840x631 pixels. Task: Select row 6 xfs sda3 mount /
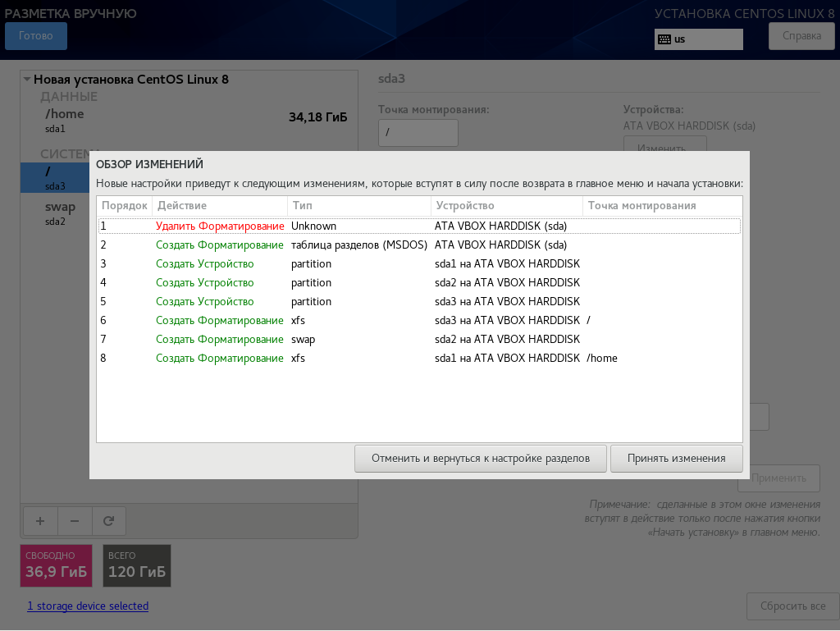(x=419, y=320)
